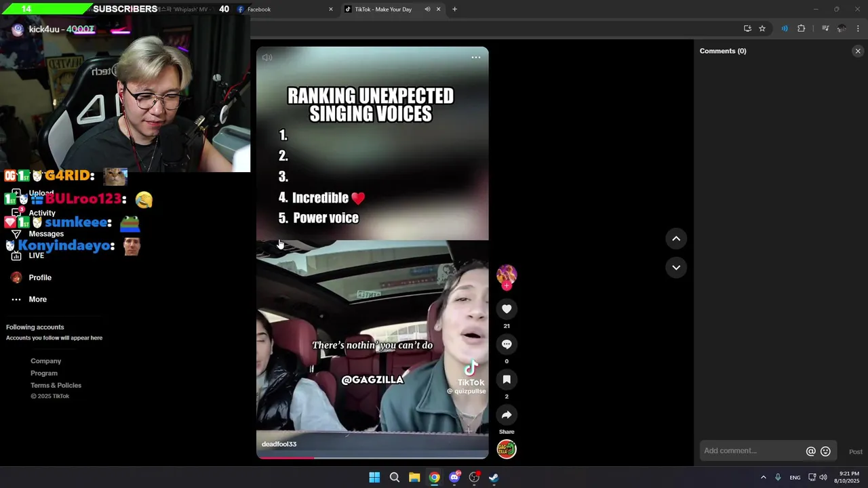Screen dimensions: 868x488
Task: Open Discord from taskbar
Action: click(454, 477)
